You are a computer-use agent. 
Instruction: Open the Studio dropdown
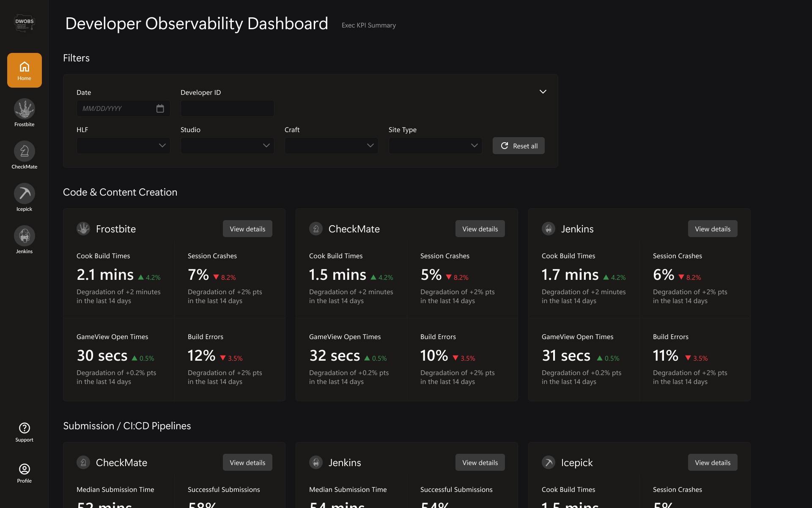coord(227,146)
